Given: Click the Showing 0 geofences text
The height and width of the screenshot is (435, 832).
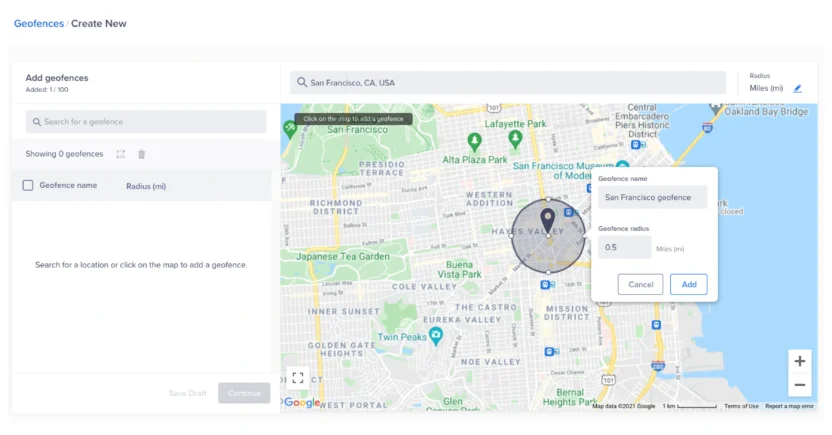Looking at the screenshot, I should (x=64, y=154).
